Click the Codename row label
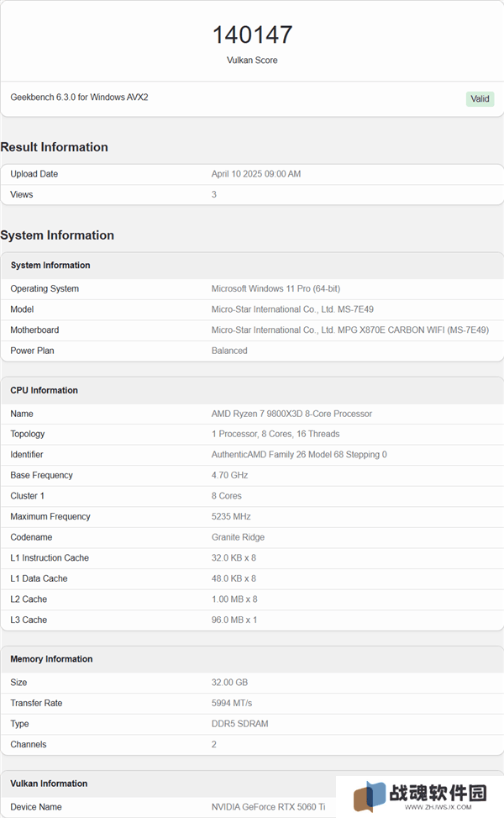 pos(31,537)
